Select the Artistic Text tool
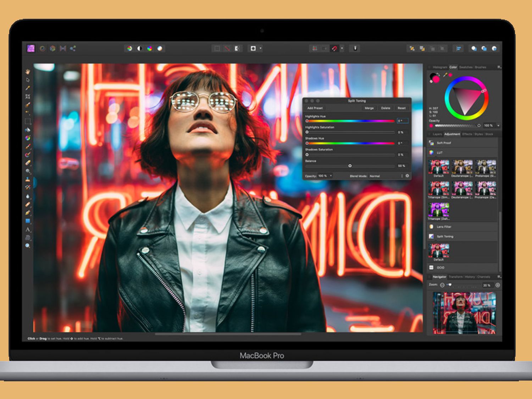 coord(28,229)
